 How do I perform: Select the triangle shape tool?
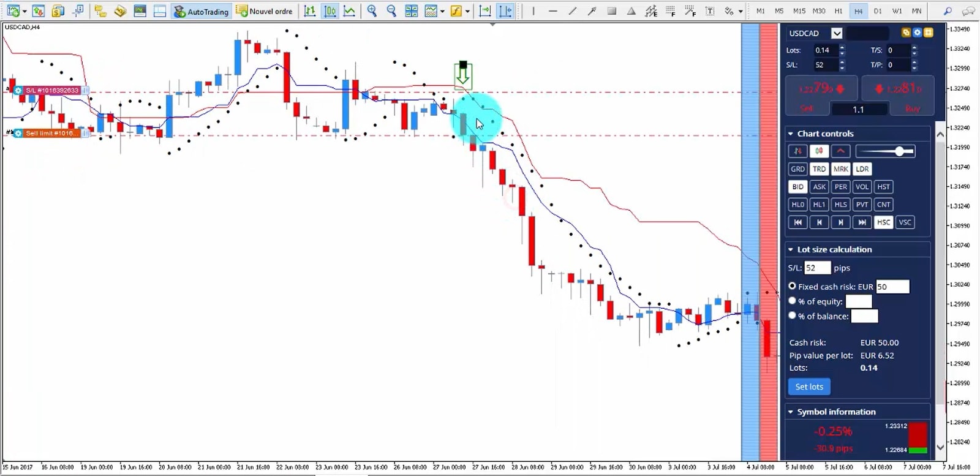click(x=631, y=11)
